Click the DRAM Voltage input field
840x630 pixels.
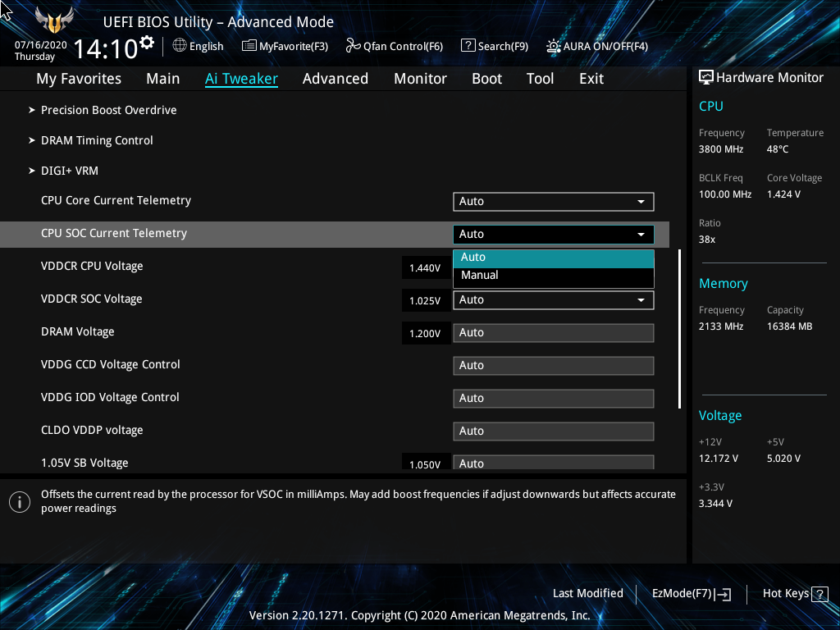point(554,333)
